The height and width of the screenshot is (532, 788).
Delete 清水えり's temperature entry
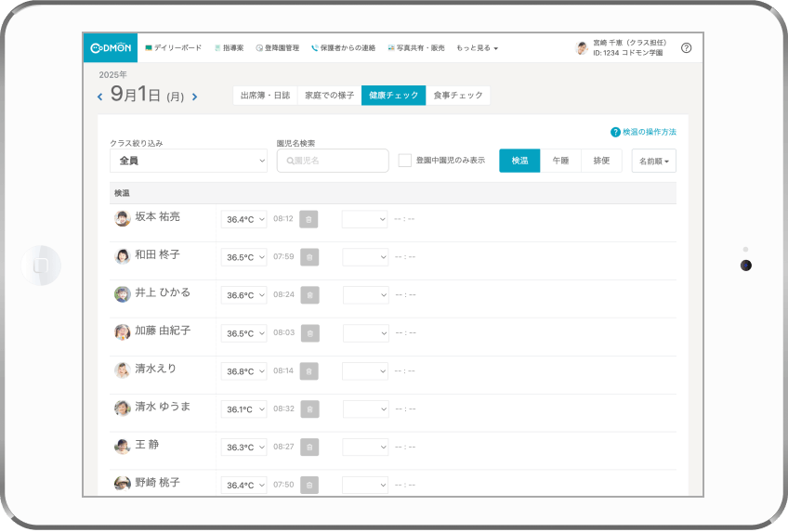[x=309, y=370]
